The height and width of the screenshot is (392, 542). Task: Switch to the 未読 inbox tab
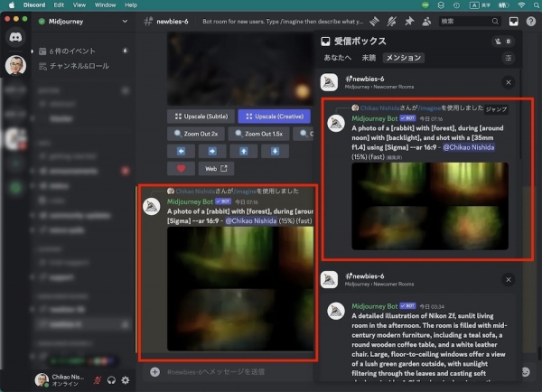(368, 57)
